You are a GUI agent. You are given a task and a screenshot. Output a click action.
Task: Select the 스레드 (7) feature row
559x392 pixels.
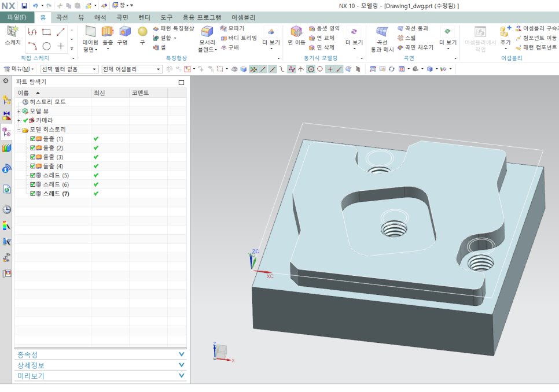point(101,194)
